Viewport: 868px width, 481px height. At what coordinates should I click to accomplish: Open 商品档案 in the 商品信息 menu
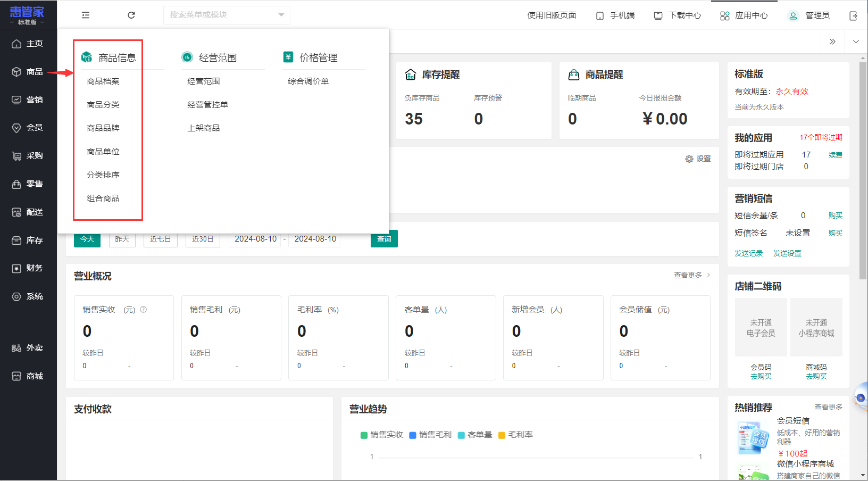[103, 81]
